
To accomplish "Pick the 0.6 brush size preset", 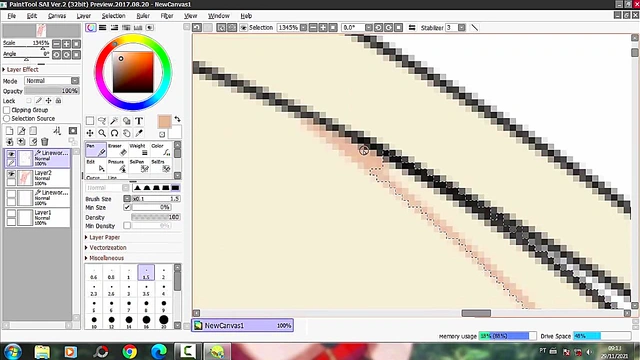I will pyautogui.click(x=94, y=273).
